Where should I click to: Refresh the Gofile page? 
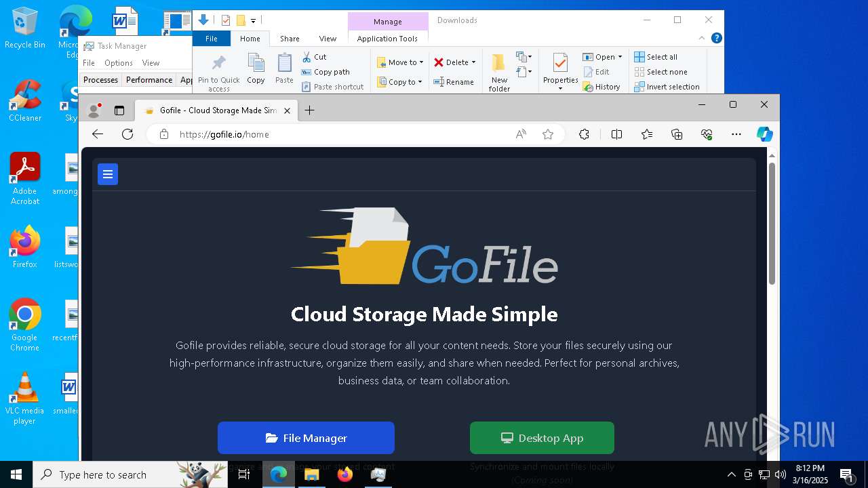[127, 134]
